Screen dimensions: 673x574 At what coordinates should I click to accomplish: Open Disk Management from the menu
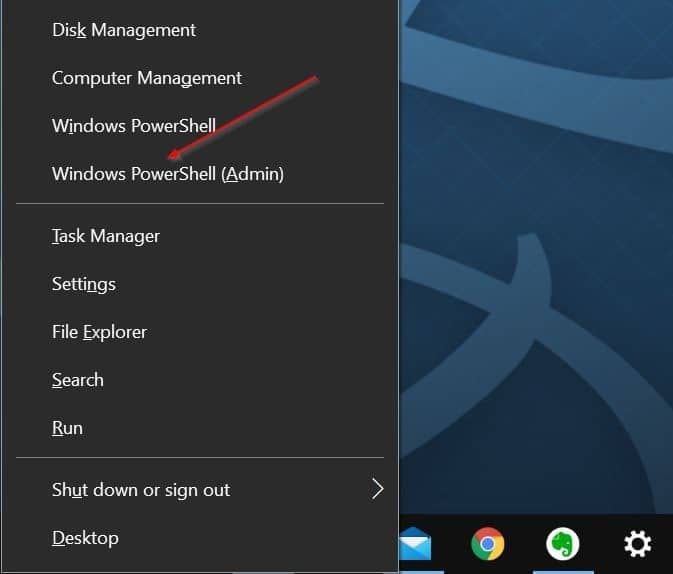200,30
